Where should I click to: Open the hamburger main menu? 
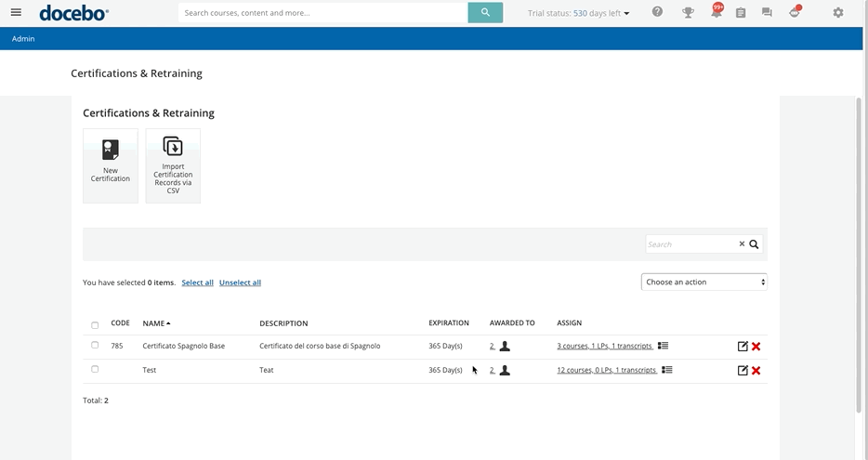click(x=16, y=12)
